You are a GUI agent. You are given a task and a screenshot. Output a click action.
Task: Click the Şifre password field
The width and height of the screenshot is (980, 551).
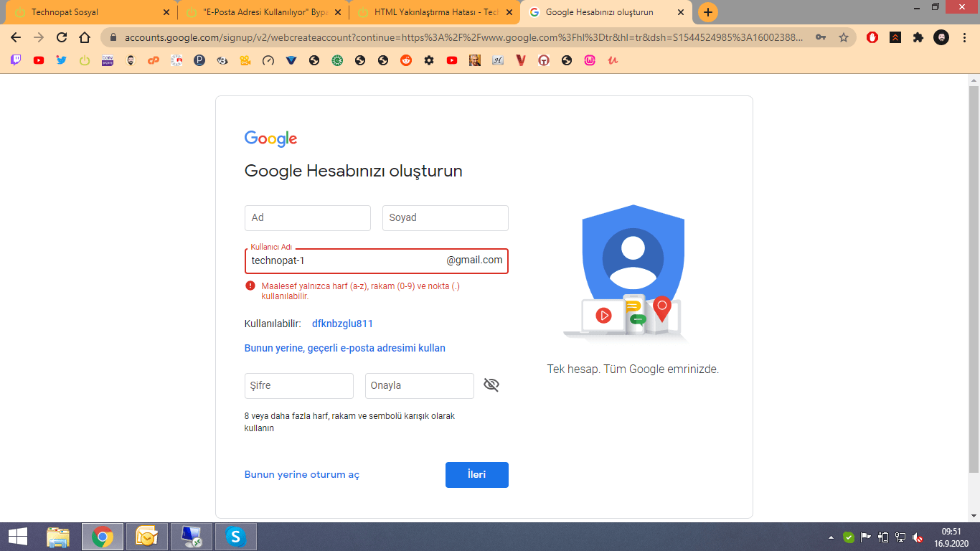[x=299, y=386]
